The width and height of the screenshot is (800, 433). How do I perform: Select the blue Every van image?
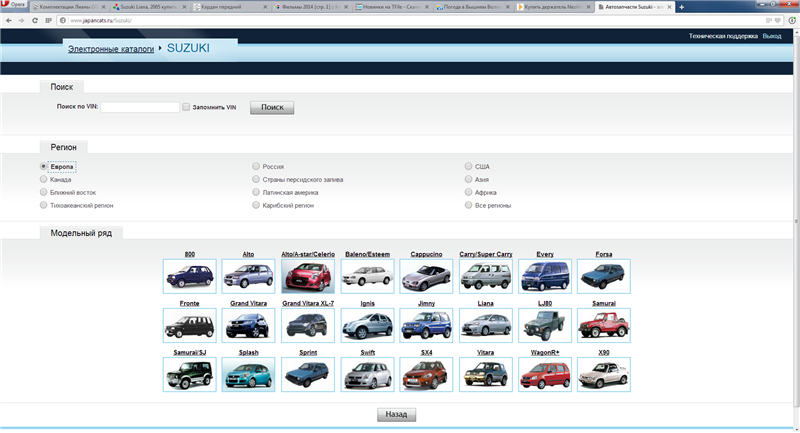(x=545, y=276)
